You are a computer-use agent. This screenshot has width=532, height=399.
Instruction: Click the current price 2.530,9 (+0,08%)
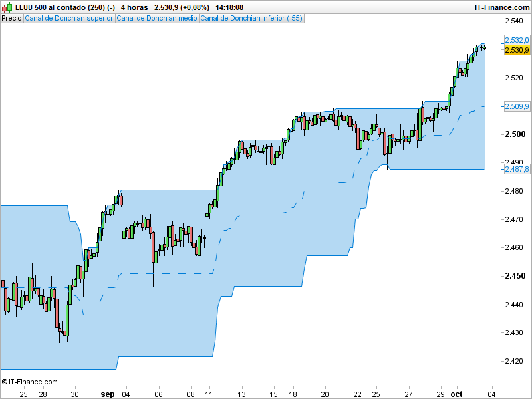coord(182,7)
